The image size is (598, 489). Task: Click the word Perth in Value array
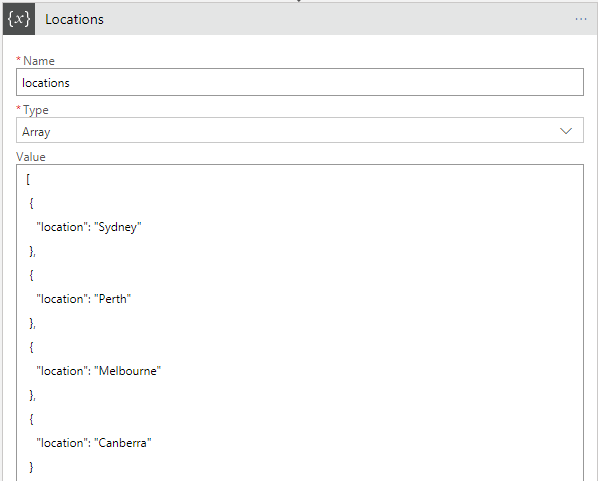coord(113,299)
